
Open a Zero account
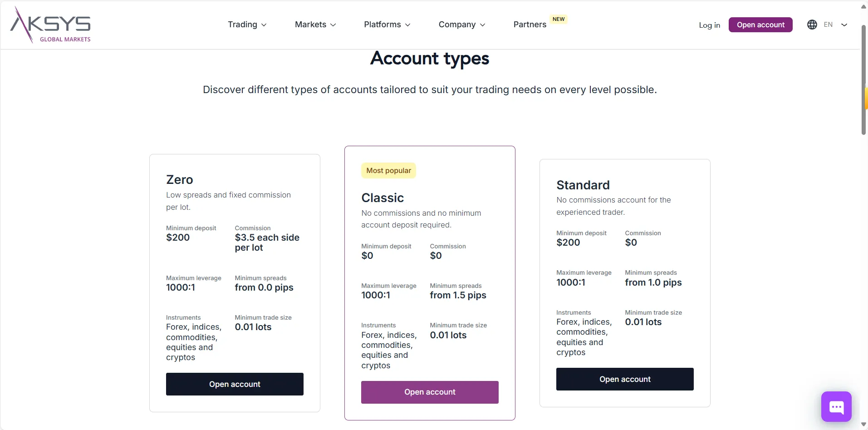click(235, 384)
